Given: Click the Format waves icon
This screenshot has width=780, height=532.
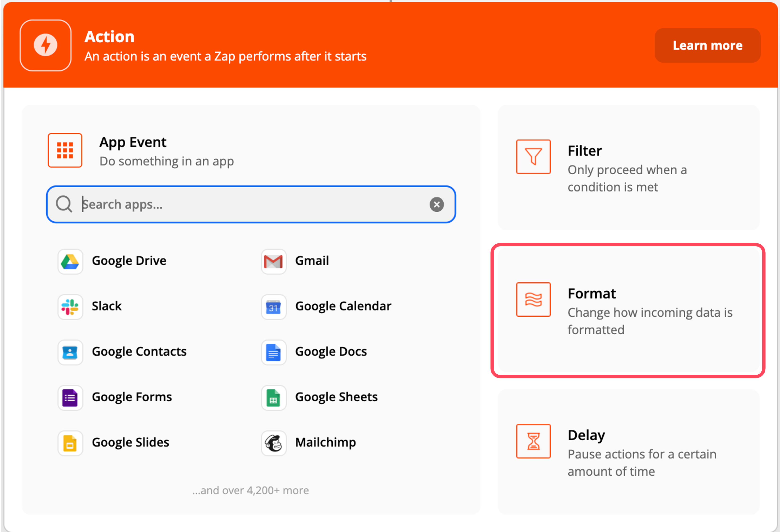Looking at the screenshot, I should pos(533,299).
